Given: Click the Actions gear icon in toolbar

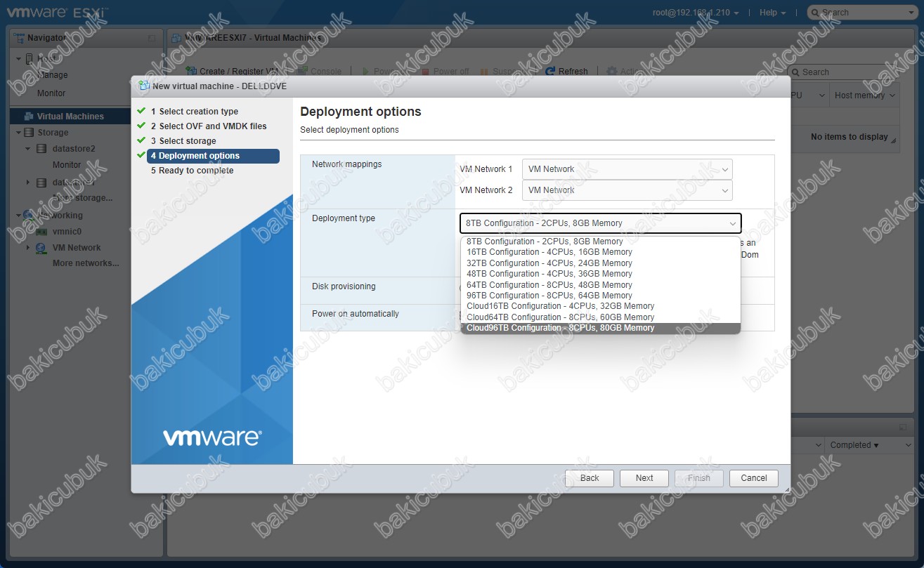Looking at the screenshot, I should (x=612, y=71).
